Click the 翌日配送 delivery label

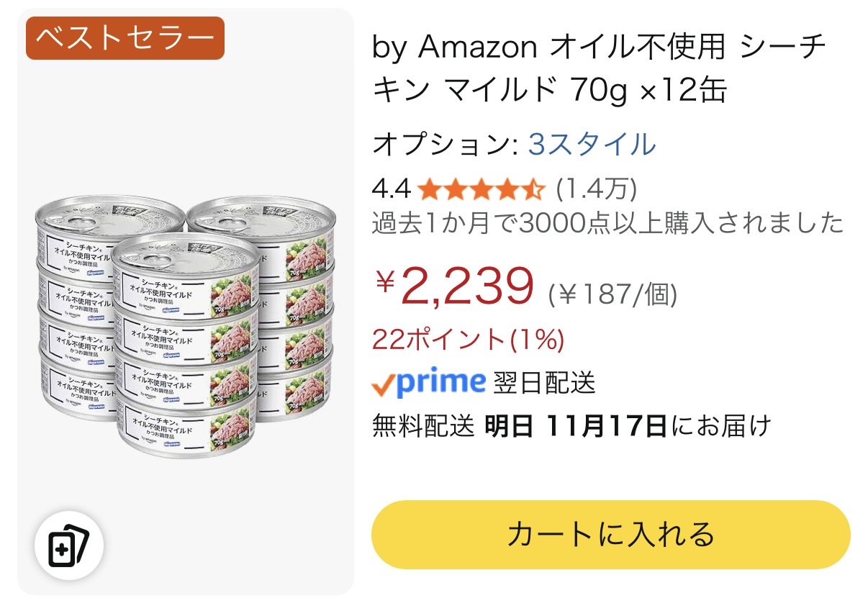pyautogui.click(x=544, y=383)
